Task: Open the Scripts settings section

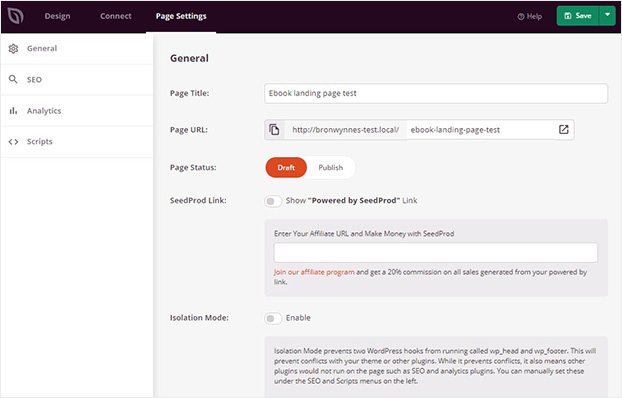Action: [x=77, y=142]
